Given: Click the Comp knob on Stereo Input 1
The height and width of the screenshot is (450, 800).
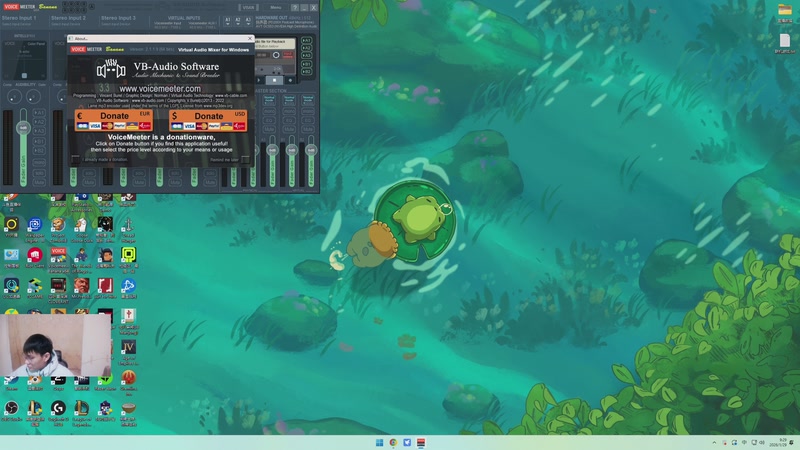Looking at the screenshot, I should coord(14,96).
